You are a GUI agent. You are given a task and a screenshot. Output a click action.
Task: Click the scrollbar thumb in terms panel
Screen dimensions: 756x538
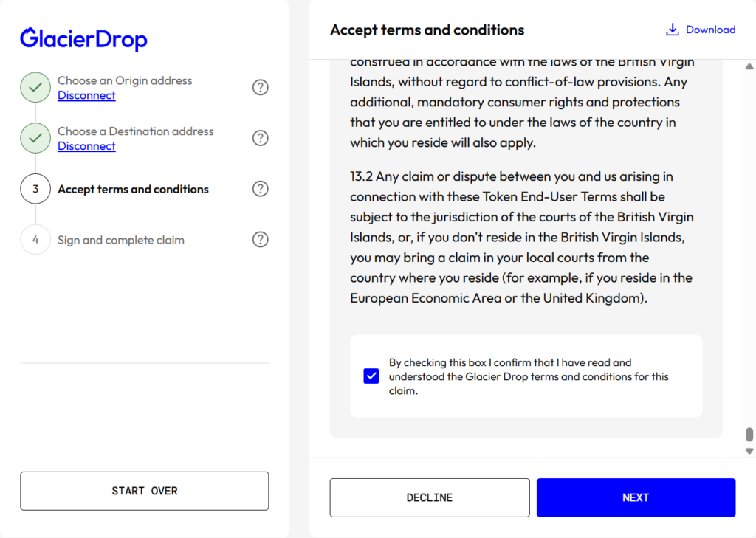pyautogui.click(x=749, y=435)
